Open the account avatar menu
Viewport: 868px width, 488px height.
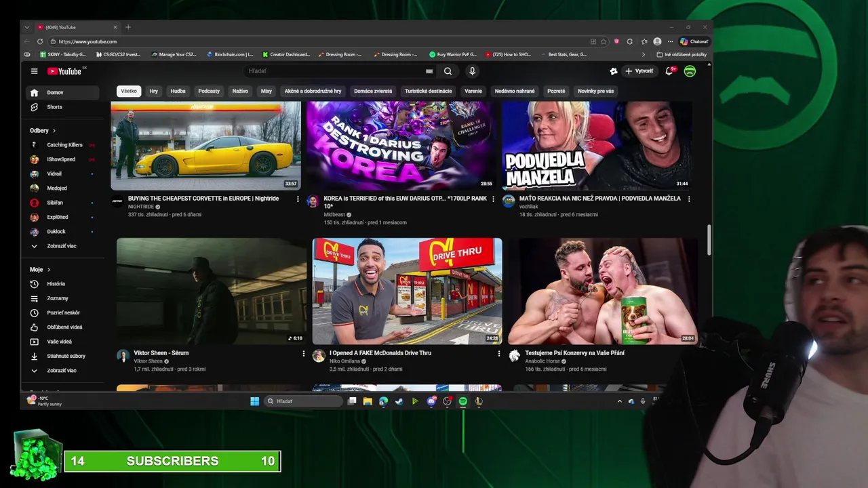690,71
